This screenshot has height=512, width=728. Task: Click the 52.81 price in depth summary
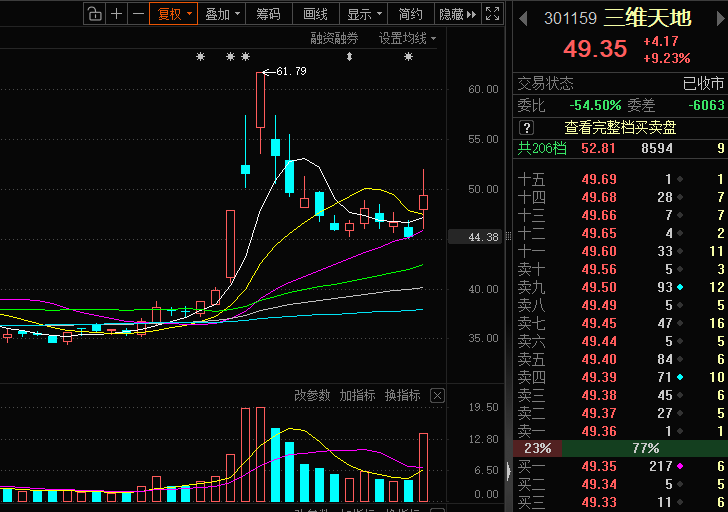point(598,149)
